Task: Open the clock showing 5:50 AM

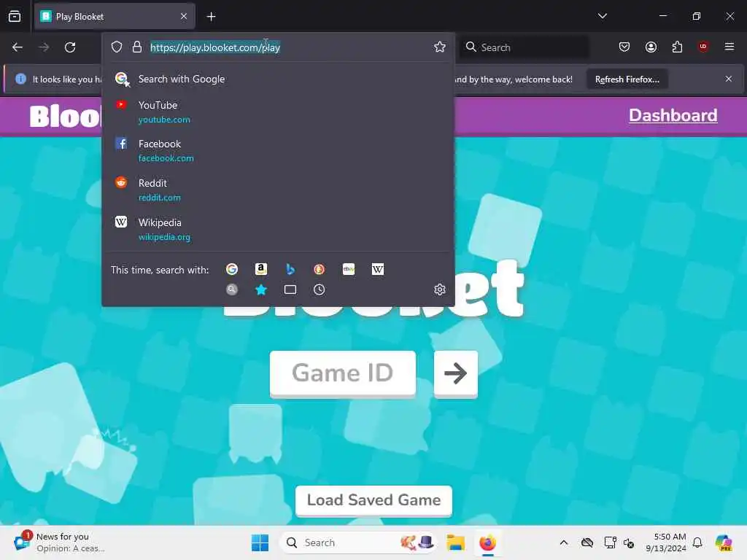Action: (x=666, y=542)
